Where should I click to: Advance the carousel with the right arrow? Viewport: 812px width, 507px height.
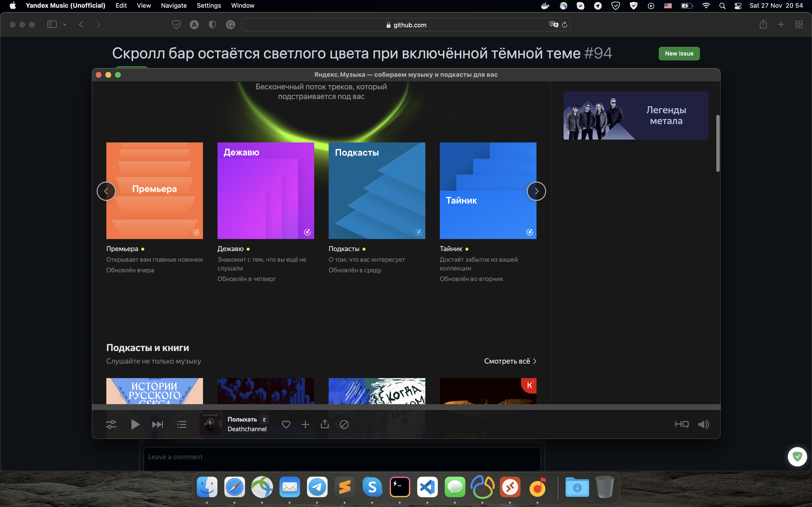click(536, 191)
